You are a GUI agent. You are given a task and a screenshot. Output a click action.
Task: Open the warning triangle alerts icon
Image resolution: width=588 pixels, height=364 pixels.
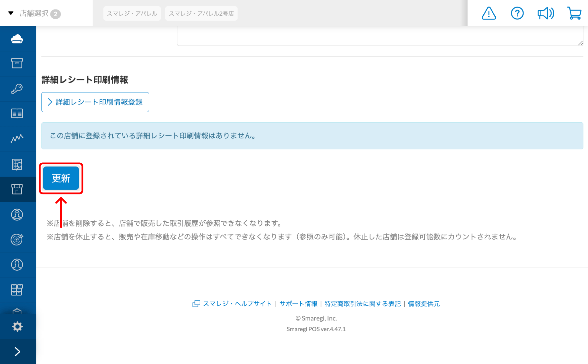coord(489,13)
